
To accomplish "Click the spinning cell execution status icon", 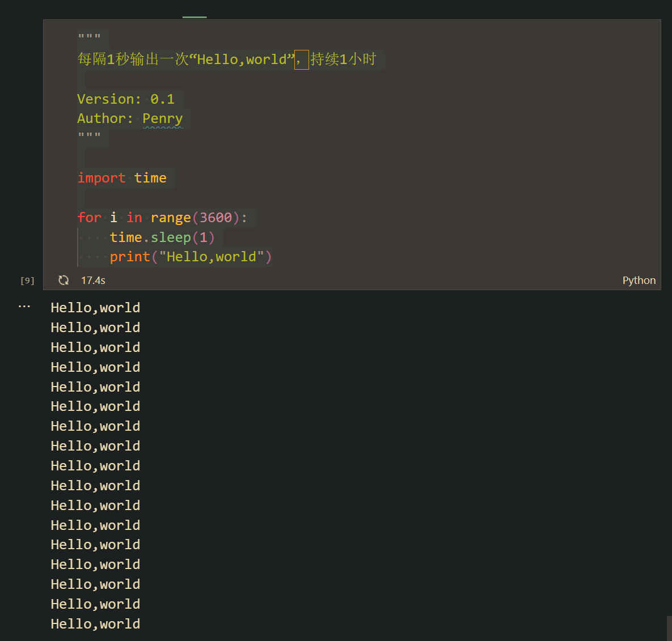I will click(x=64, y=280).
